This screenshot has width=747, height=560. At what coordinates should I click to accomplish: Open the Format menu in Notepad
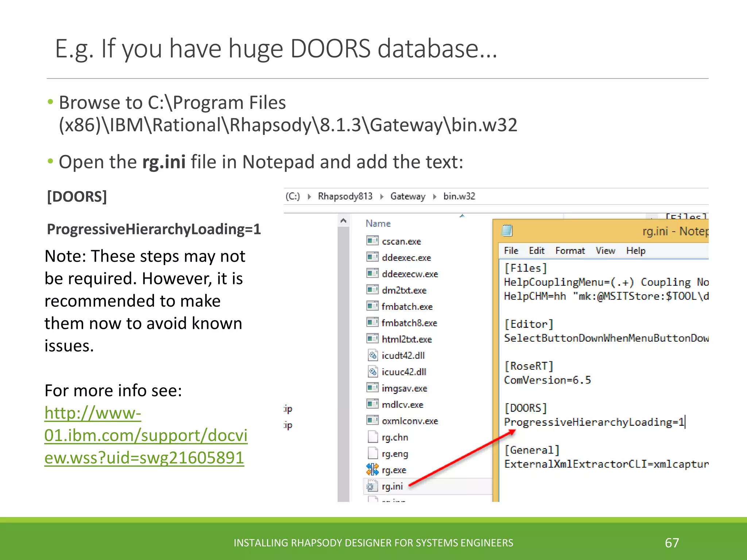570,251
